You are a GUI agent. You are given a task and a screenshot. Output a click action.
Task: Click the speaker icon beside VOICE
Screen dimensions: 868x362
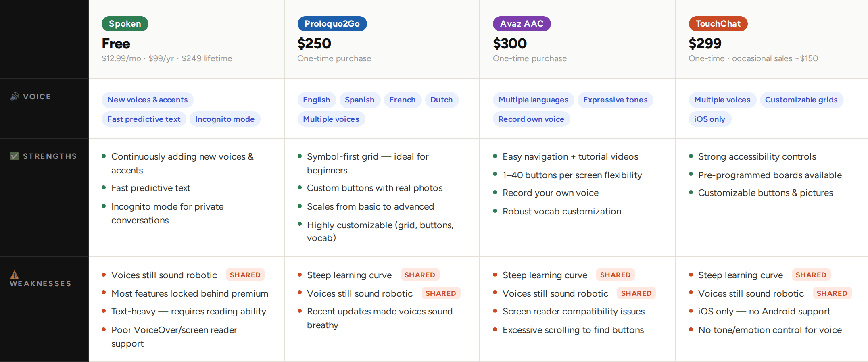tap(15, 97)
